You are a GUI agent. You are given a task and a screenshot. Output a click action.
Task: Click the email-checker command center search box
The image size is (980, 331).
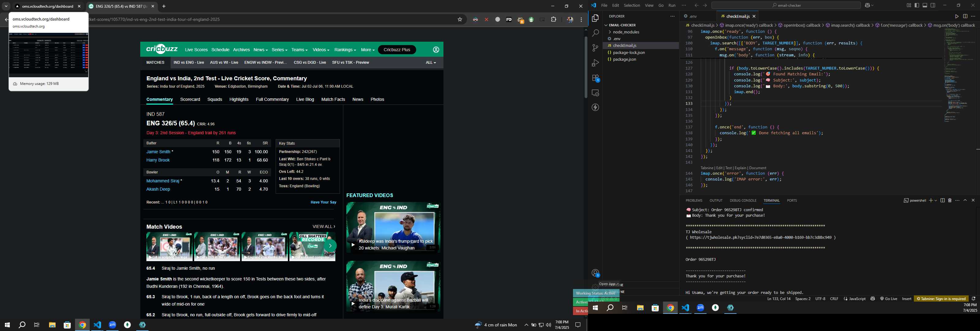pos(786,5)
